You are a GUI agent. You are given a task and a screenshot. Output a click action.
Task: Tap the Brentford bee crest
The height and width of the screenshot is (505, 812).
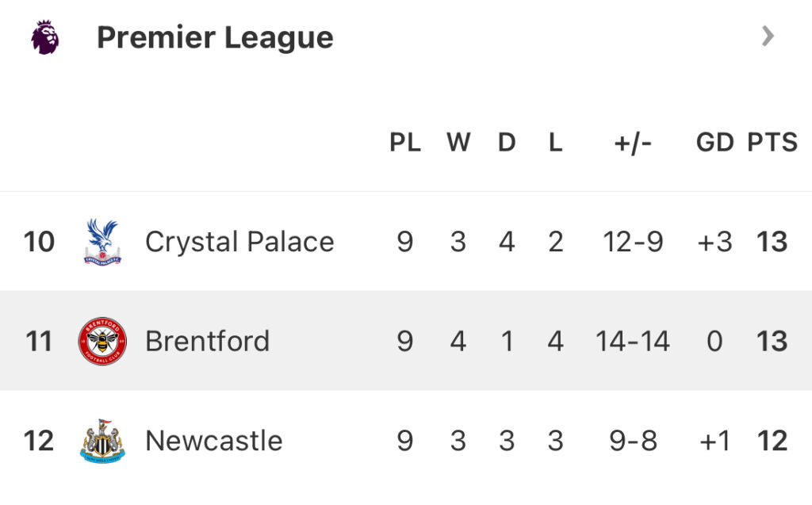click(x=102, y=341)
